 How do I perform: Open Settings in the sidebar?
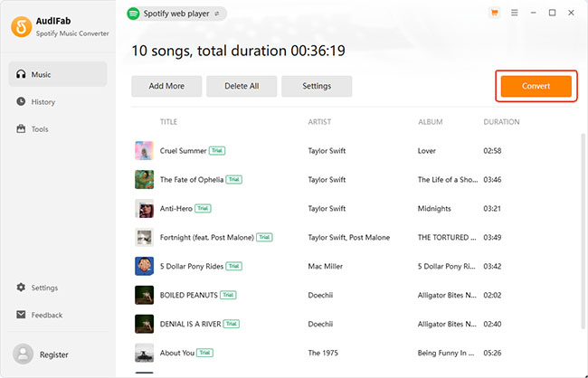point(58,288)
